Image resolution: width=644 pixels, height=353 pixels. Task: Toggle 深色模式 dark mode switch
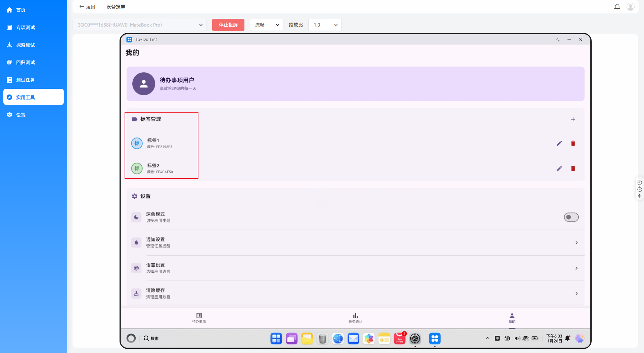(571, 217)
